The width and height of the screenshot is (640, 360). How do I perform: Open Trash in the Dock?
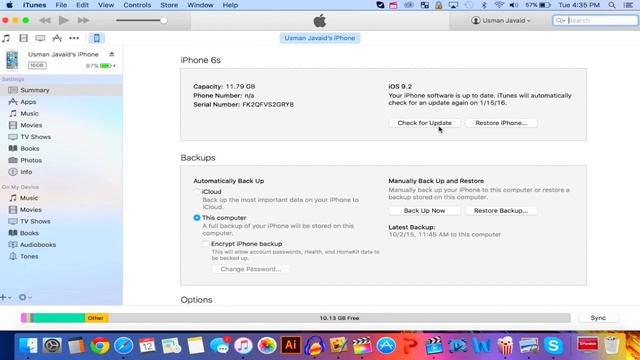tap(611, 345)
